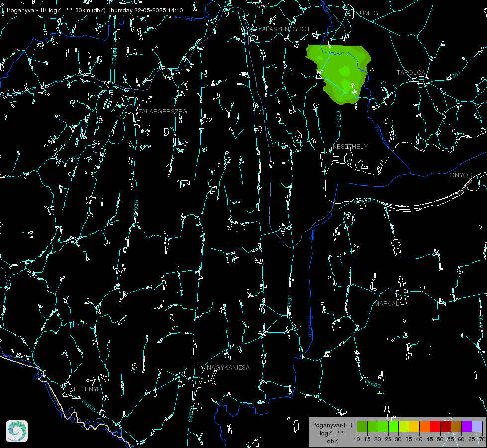Click the NAGYKANIZSA city label
This screenshot has width=487, height=448.
tap(228, 367)
